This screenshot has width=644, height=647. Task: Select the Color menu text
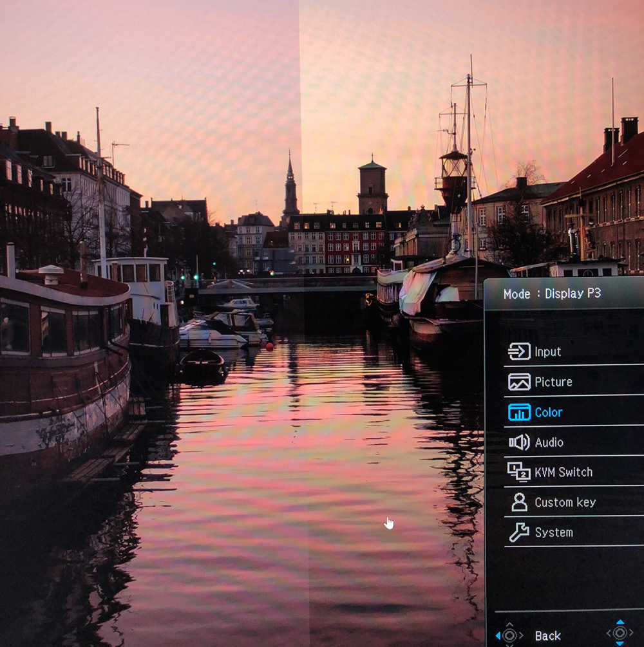point(549,412)
